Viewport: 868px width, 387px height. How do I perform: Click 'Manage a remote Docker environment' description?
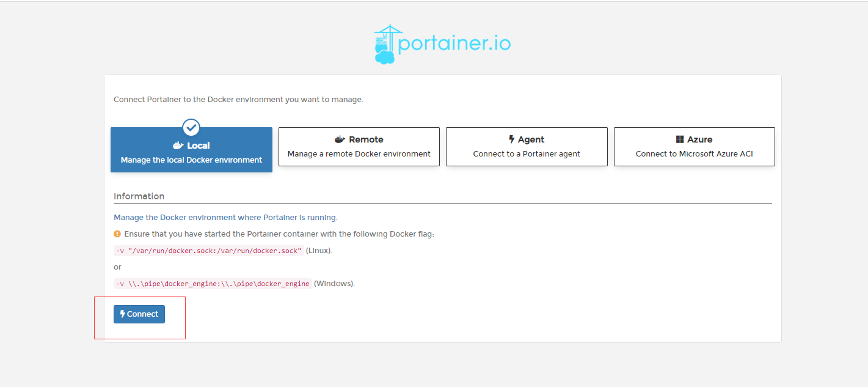359,154
